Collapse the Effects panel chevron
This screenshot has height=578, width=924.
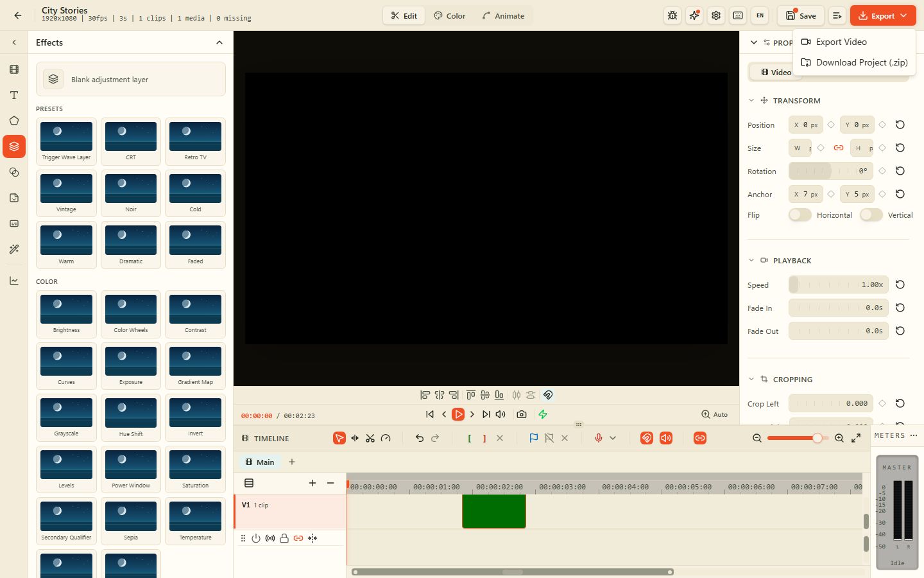click(219, 42)
